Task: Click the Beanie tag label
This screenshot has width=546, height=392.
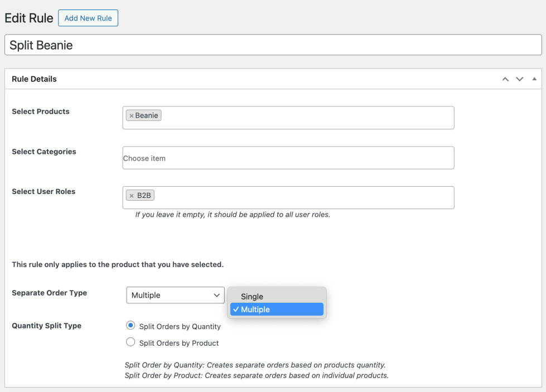Action: point(147,116)
